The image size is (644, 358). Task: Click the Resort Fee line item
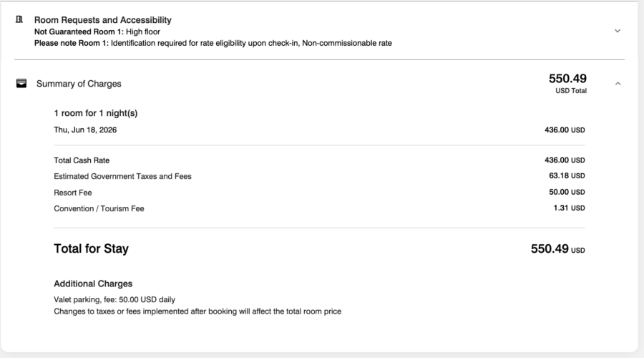click(x=319, y=193)
